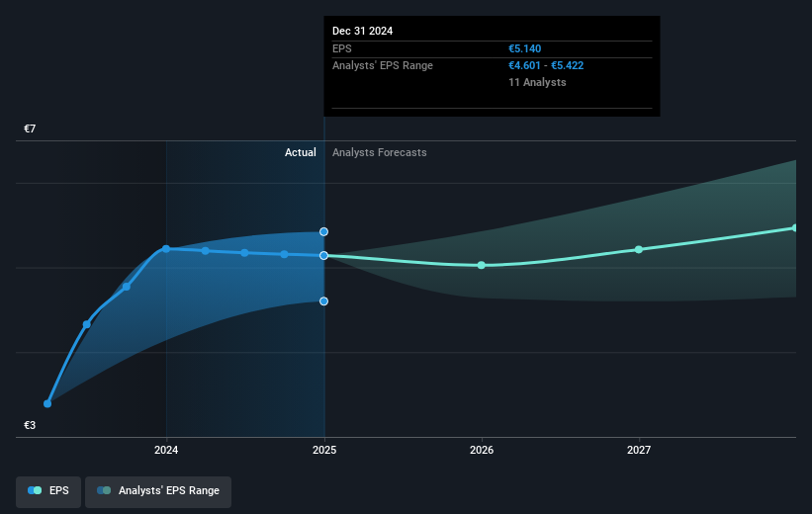Viewport: 812px width, 514px height.
Task: Click the Dec 31 2024 tooltip date
Action: pos(363,31)
